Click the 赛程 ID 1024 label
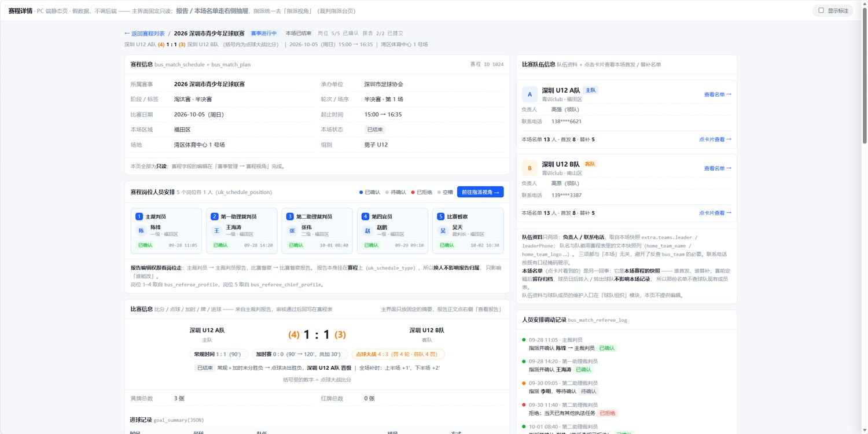The width and height of the screenshot is (868, 434). pos(487,64)
